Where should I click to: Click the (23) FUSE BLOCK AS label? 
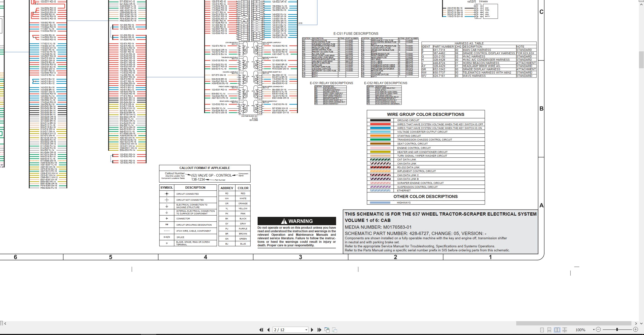point(249,116)
